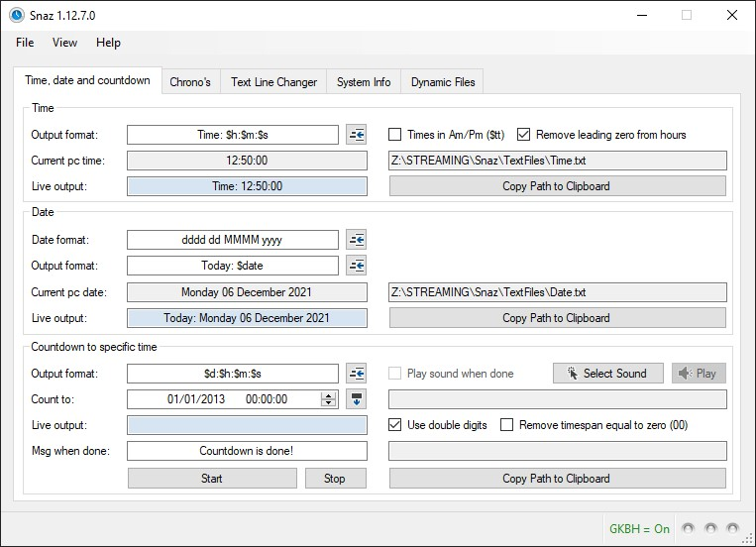Click the Snaz app icon in title bar
This screenshot has height=547, width=756.
coord(17,15)
